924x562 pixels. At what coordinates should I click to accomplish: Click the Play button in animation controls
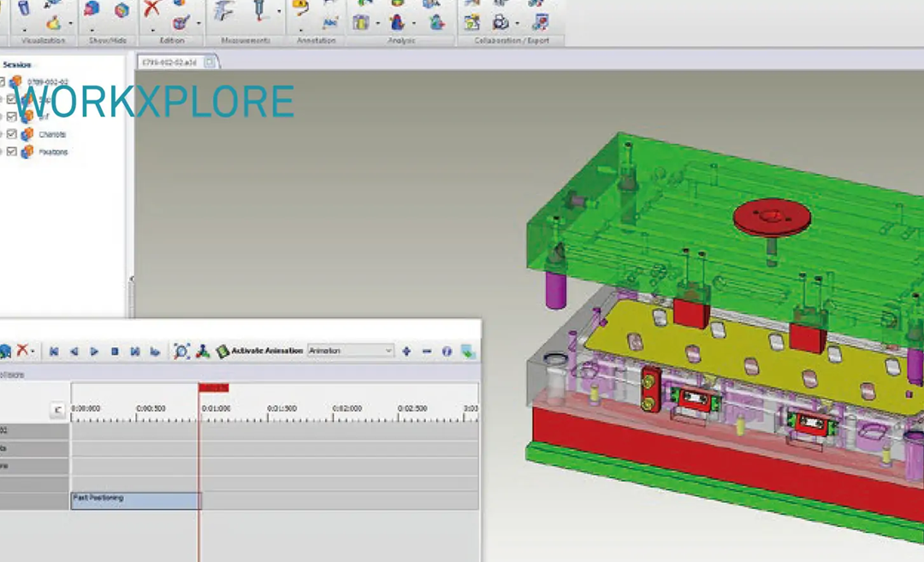click(94, 350)
